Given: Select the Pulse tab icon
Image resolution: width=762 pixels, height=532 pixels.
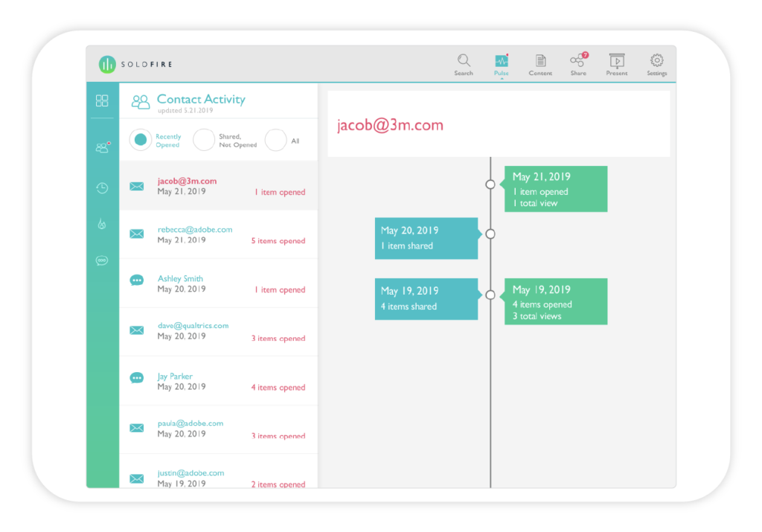Looking at the screenshot, I should (502, 65).
